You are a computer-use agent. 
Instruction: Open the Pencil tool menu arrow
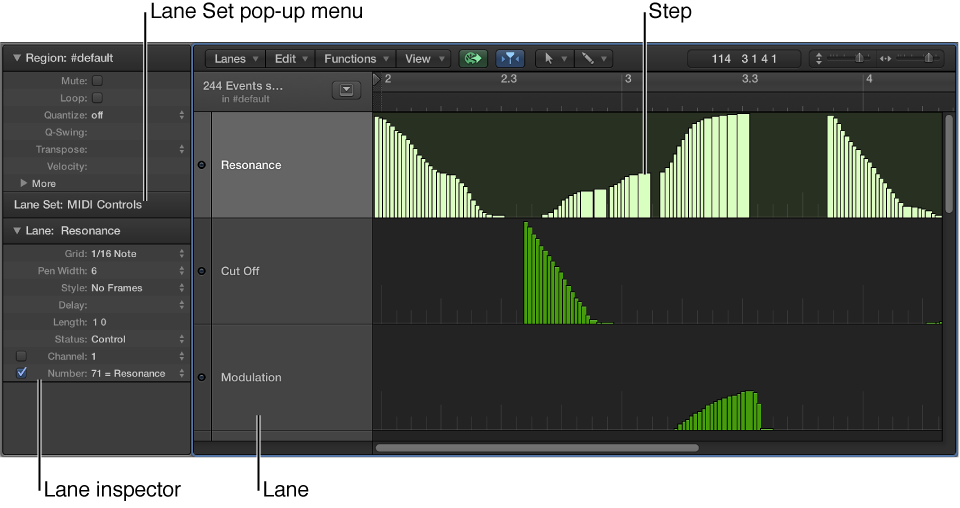(604, 59)
